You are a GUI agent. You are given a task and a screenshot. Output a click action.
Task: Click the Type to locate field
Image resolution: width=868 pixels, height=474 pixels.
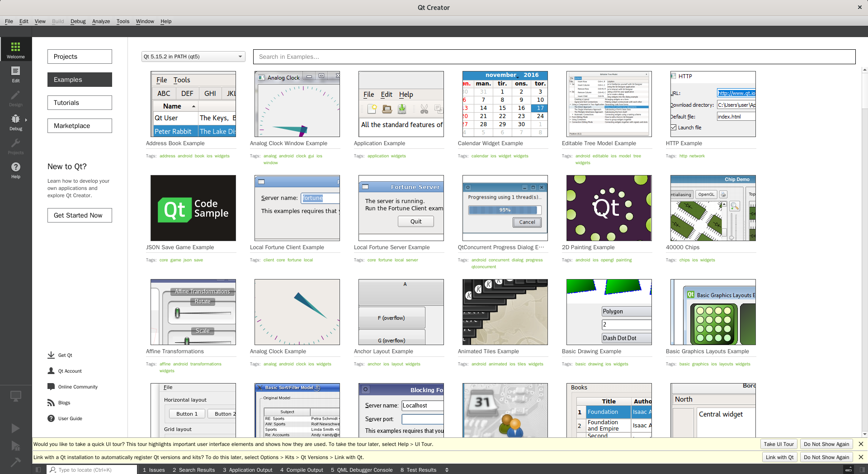coord(92,470)
